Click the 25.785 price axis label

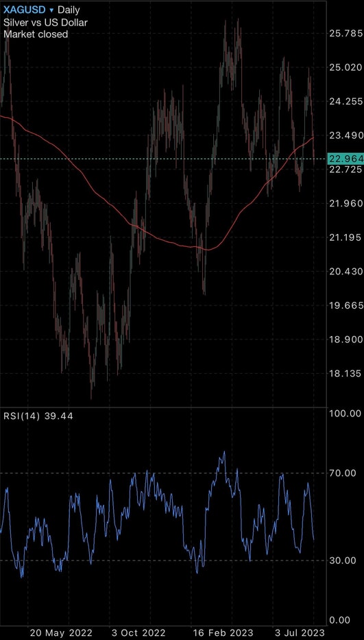coord(346,34)
